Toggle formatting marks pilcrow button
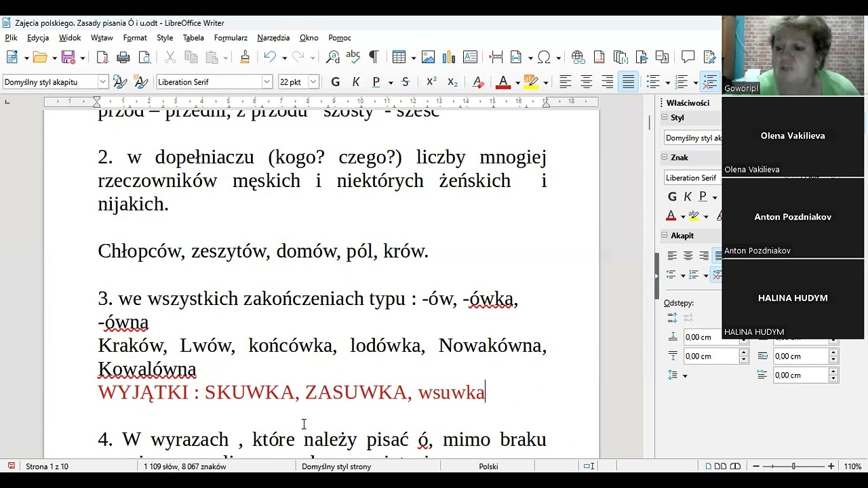868x488 pixels. point(373,58)
